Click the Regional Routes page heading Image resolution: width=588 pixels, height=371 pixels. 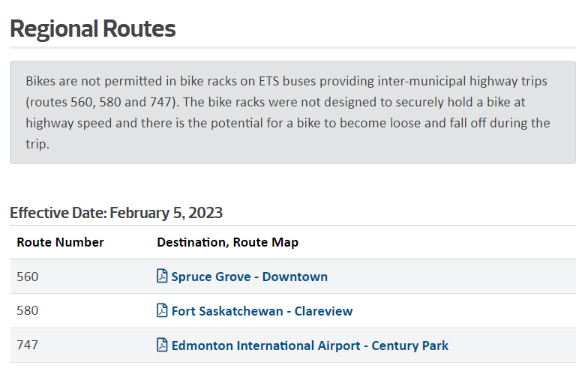click(x=93, y=28)
